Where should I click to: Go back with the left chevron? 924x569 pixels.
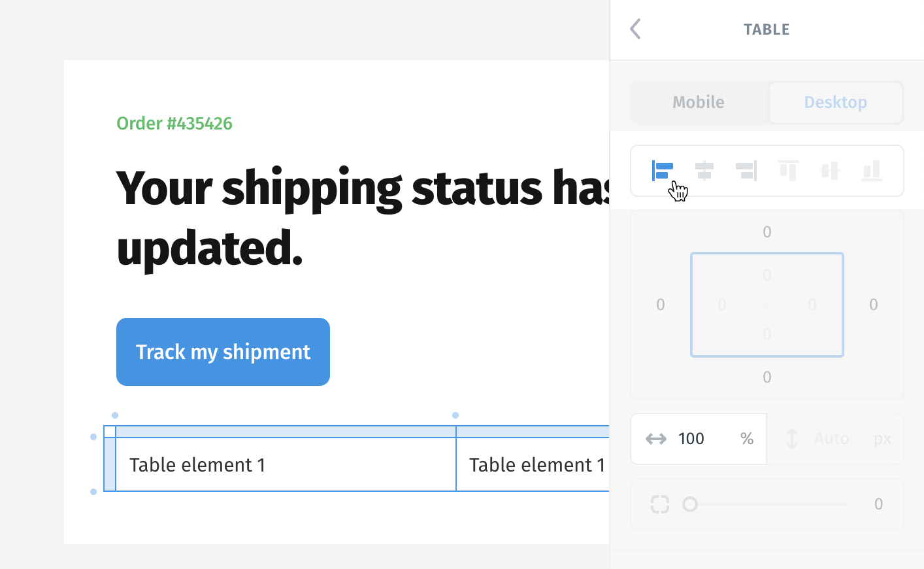tap(635, 29)
